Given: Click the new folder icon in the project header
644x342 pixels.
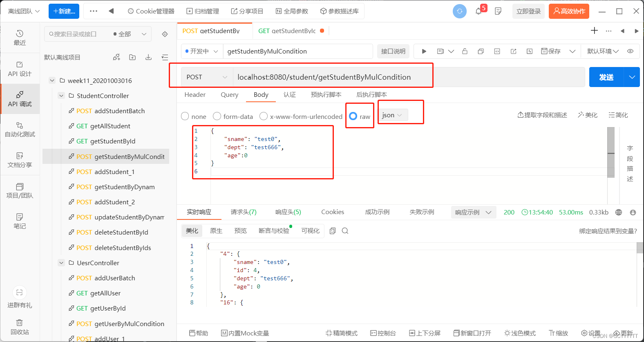Looking at the screenshot, I should pos(132,57).
